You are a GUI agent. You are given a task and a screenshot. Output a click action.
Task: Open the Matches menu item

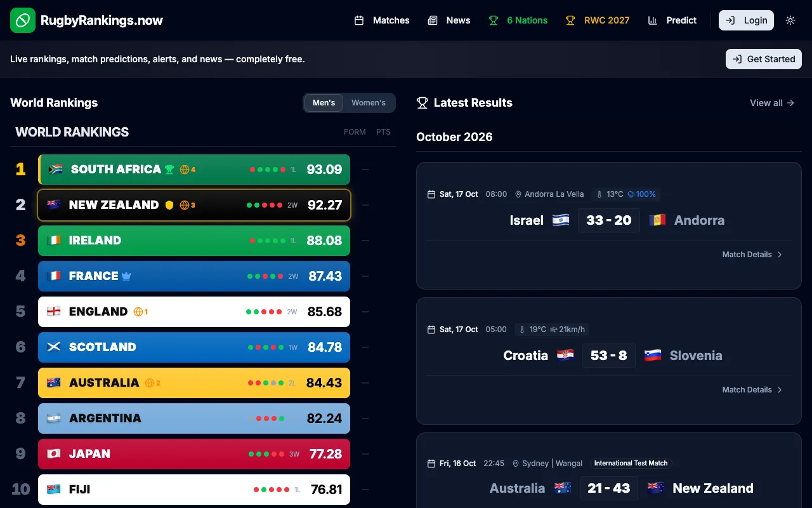(382, 20)
